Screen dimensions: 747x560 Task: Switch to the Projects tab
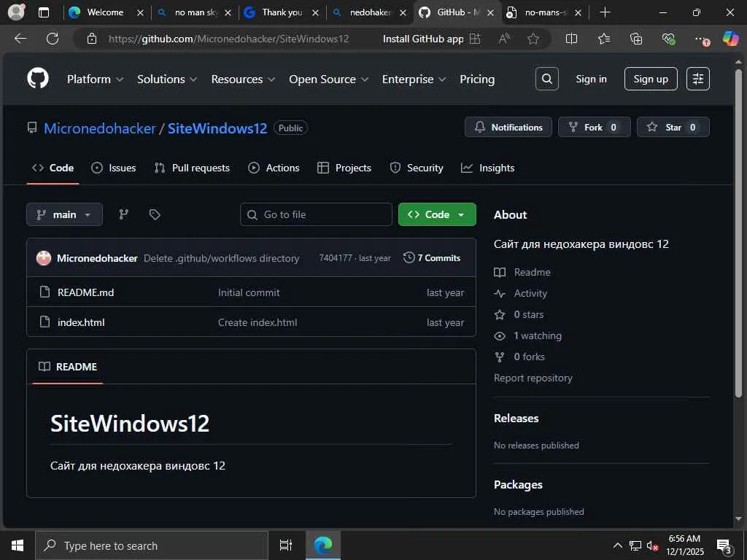tap(344, 168)
